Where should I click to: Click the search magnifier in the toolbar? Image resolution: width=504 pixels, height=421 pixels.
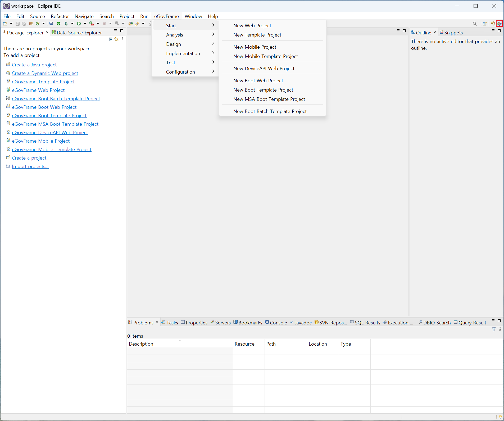[475, 24]
